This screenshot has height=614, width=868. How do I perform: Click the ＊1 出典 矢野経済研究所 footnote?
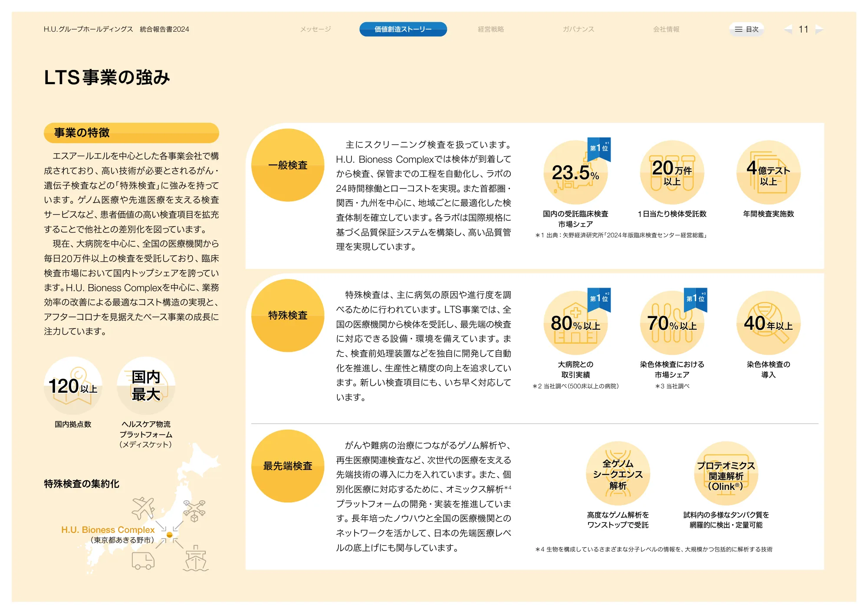pos(621,235)
